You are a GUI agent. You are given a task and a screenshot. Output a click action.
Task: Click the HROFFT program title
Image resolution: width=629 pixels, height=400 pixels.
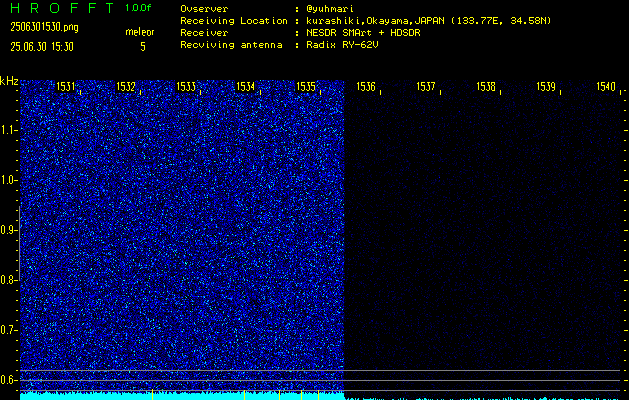[x=62, y=8]
